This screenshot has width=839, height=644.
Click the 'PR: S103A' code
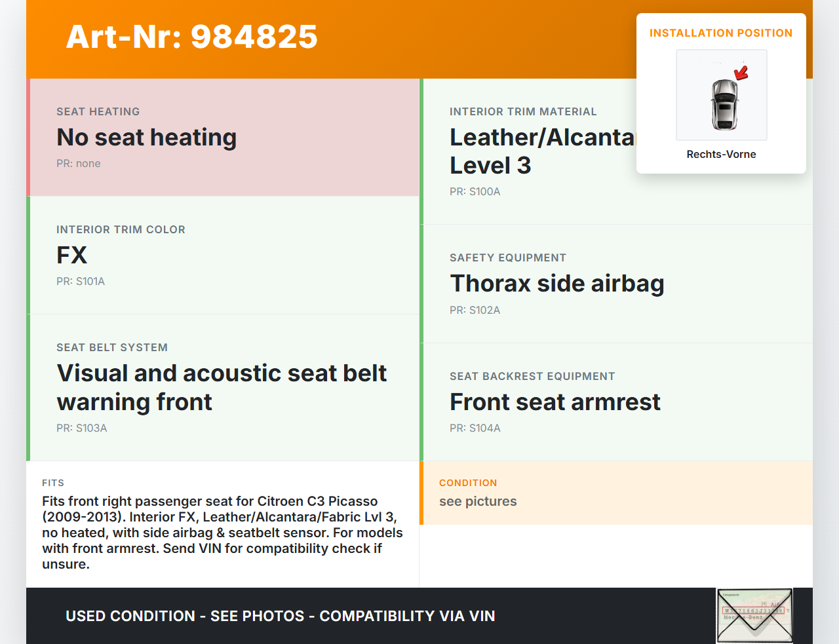coord(81,428)
